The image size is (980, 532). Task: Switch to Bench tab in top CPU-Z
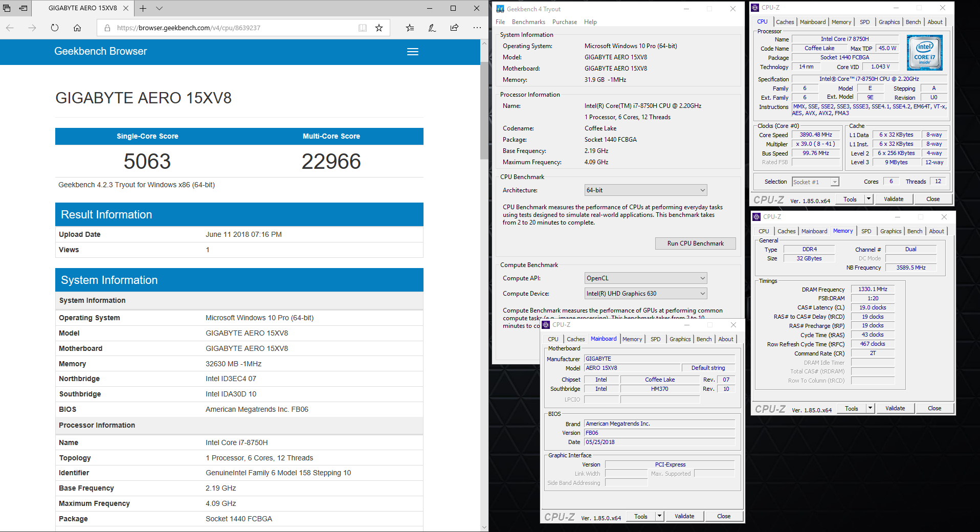(913, 22)
